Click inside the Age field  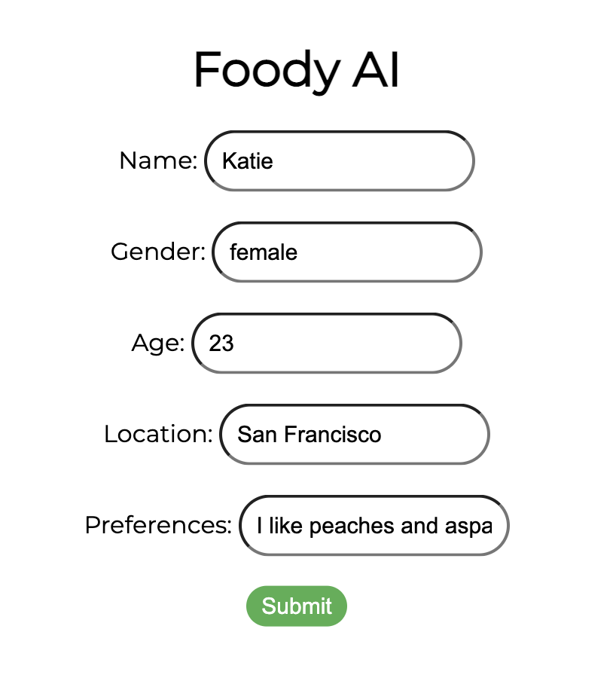tap(327, 343)
